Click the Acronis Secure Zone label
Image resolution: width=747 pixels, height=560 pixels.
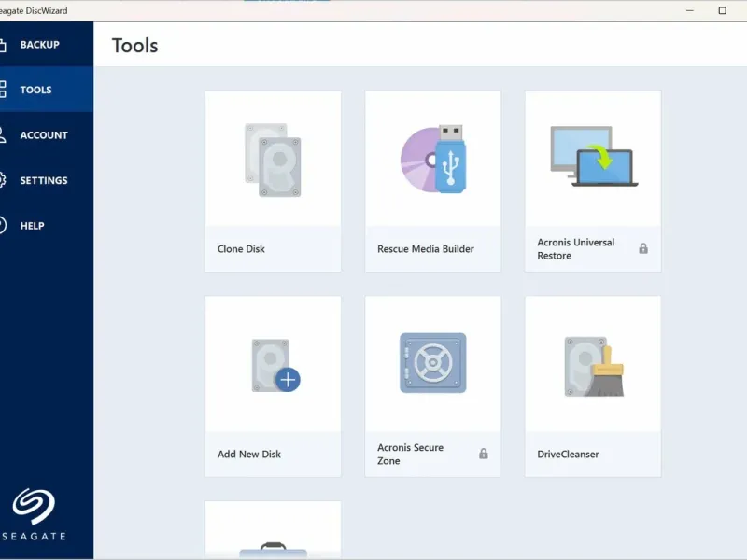pyautogui.click(x=410, y=455)
